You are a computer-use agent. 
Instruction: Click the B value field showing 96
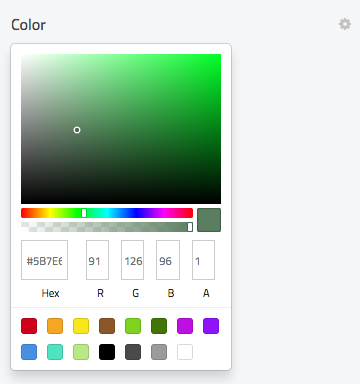[168, 260]
